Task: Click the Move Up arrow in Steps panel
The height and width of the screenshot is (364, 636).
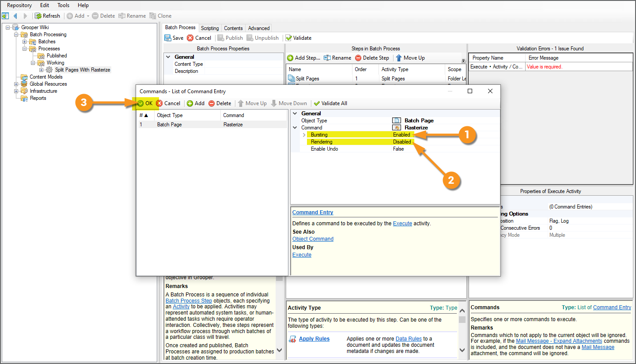Action: click(x=399, y=58)
